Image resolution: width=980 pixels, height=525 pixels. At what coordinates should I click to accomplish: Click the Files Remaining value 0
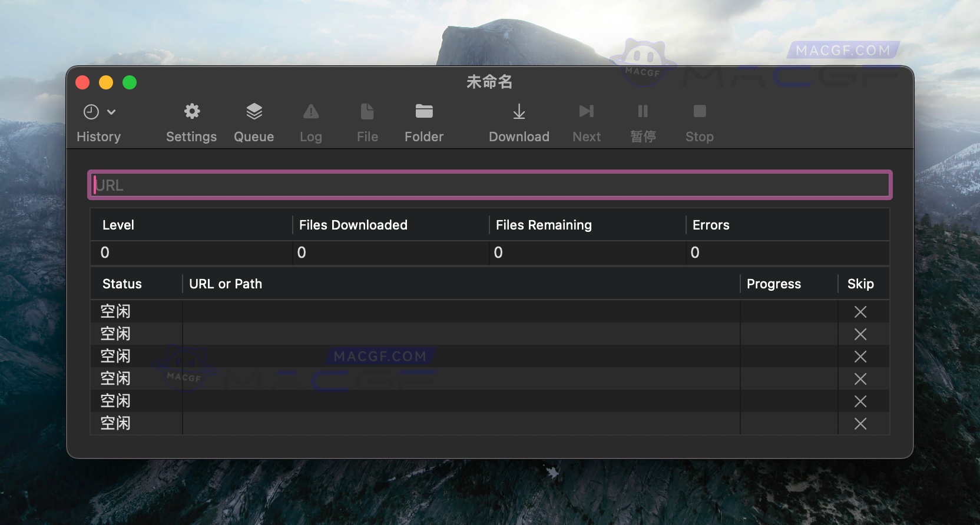[498, 252]
